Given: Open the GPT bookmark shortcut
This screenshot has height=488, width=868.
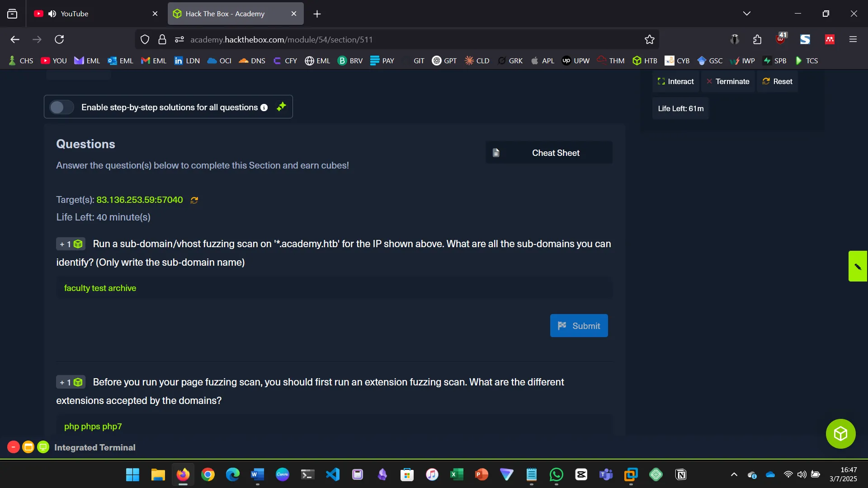Looking at the screenshot, I should 444,61.
